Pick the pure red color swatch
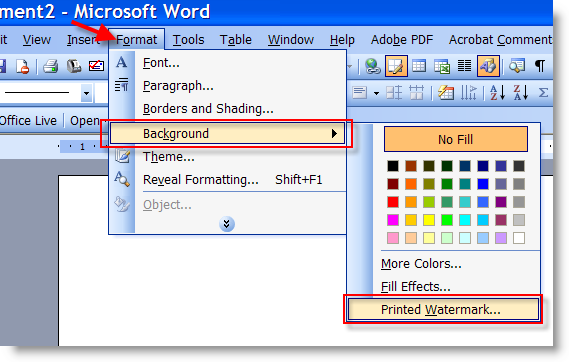The width and height of the screenshot is (569, 362). [x=393, y=202]
